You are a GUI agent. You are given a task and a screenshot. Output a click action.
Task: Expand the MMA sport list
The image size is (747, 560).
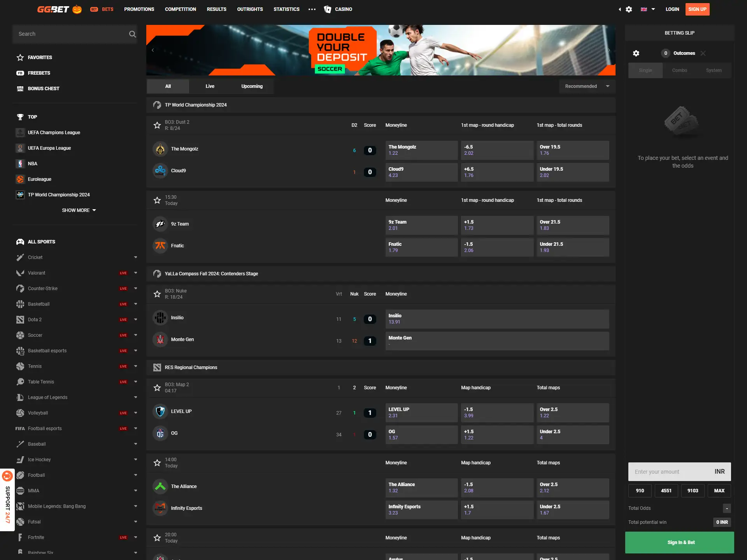pos(135,491)
